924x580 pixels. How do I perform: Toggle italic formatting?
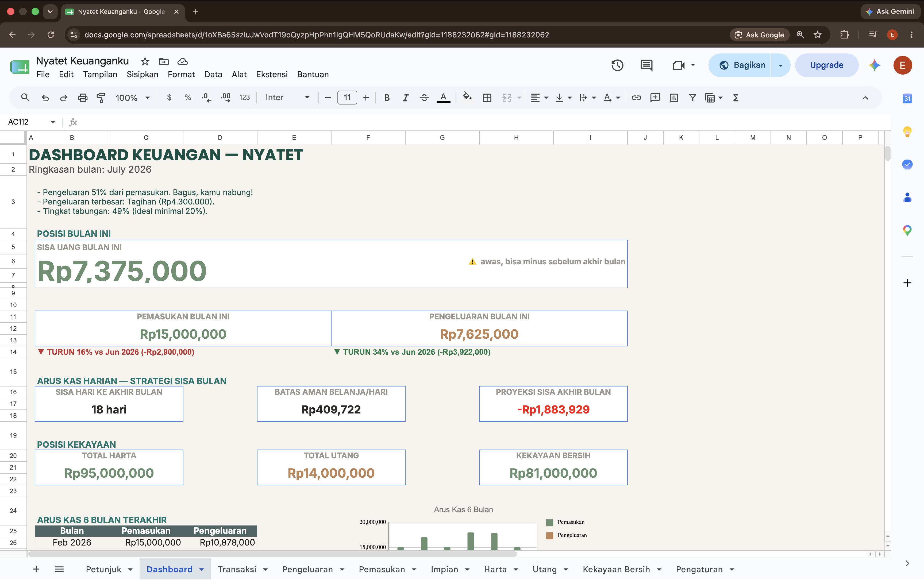coord(405,98)
